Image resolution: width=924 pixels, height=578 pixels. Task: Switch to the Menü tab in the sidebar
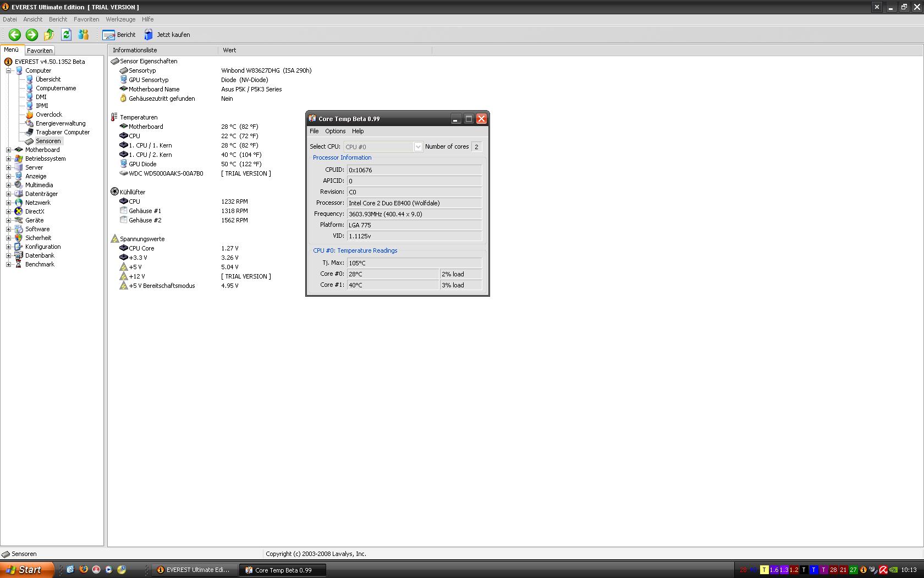click(x=12, y=50)
